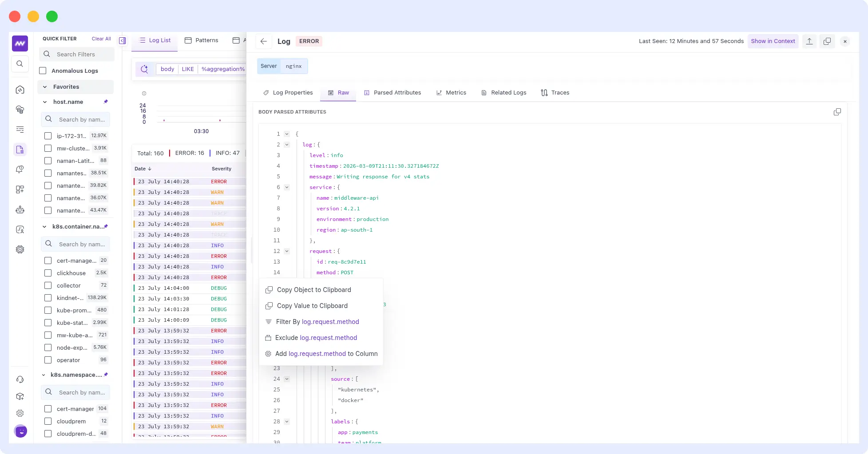This screenshot has width=868, height=454.
Task: Click the Search Filters input
Action: pos(77,54)
